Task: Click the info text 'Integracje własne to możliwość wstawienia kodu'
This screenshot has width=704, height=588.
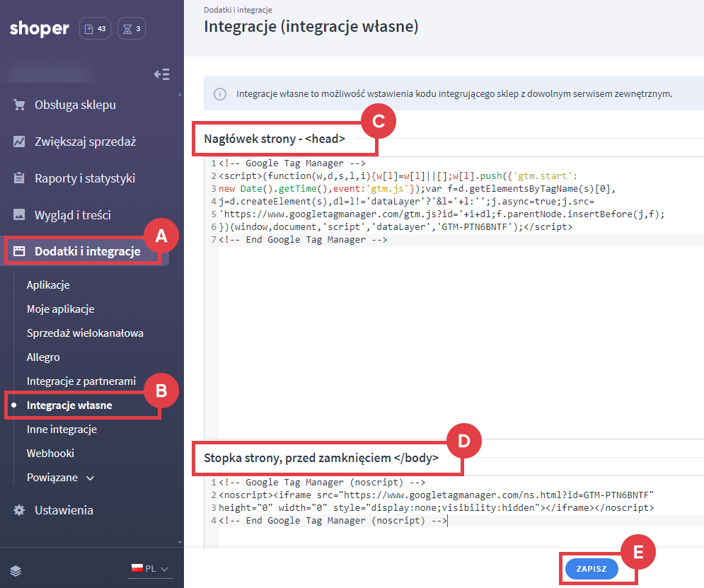Action: click(454, 94)
